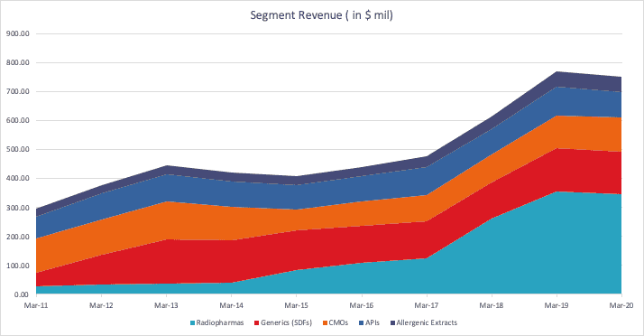The image size is (644, 336).
Task: Click the Mar-11 axis label
Action: [36, 305]
